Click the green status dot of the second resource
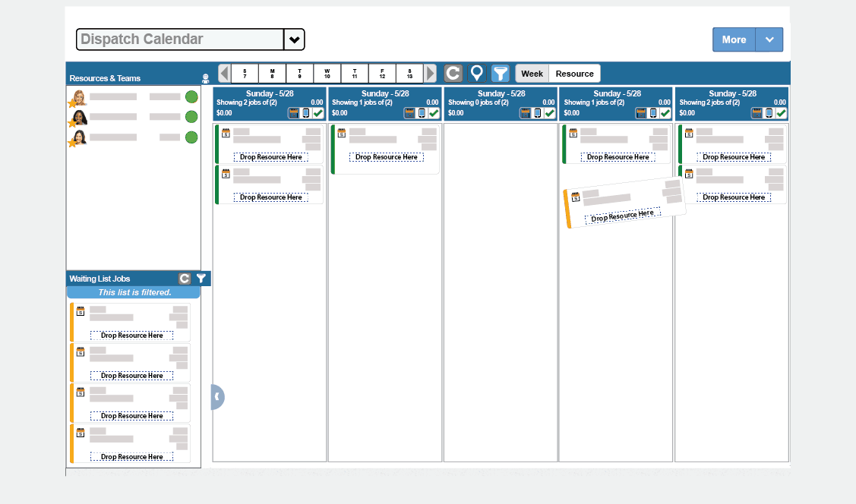 click(x=191, y=117)
